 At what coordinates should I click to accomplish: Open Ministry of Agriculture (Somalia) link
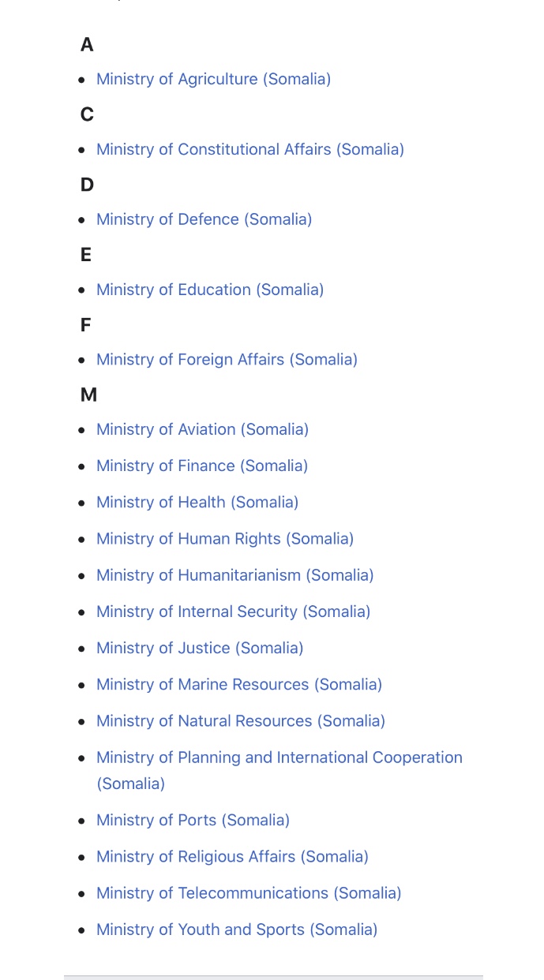213,79
